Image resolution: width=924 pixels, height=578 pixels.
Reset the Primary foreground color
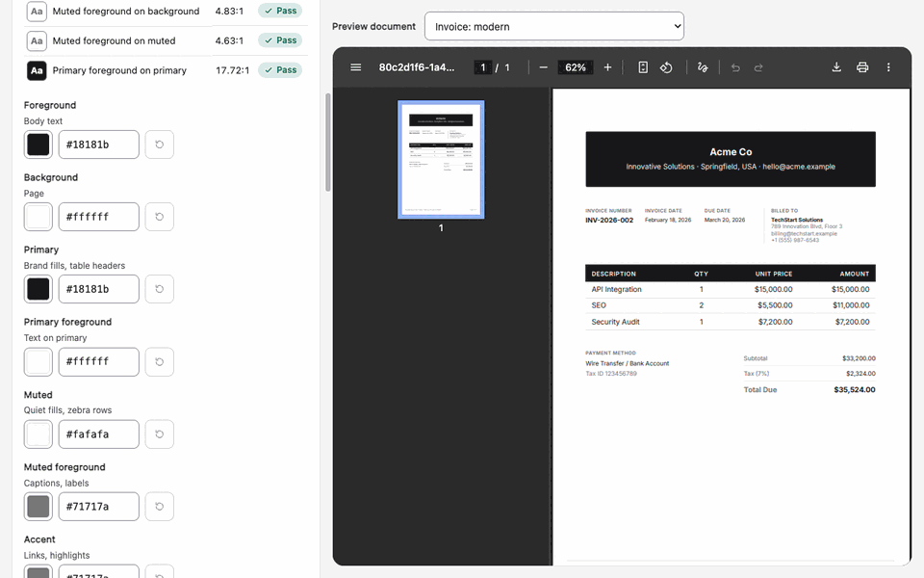click(159, 361)
